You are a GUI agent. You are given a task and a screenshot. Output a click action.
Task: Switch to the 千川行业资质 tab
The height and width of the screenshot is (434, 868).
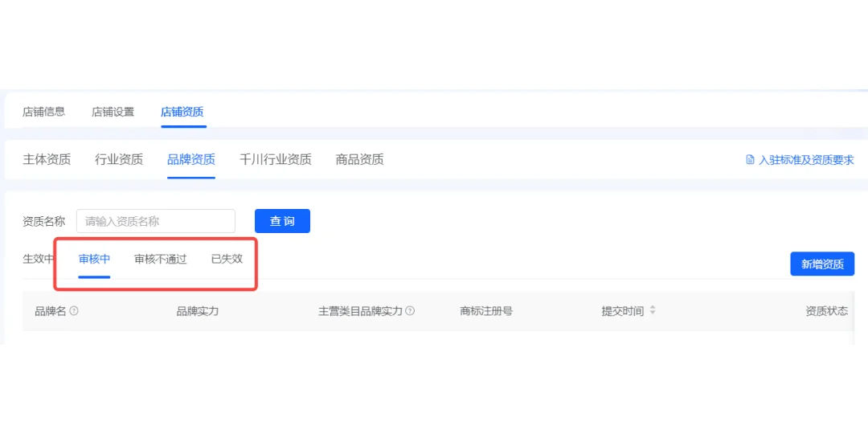click(276, 159)
